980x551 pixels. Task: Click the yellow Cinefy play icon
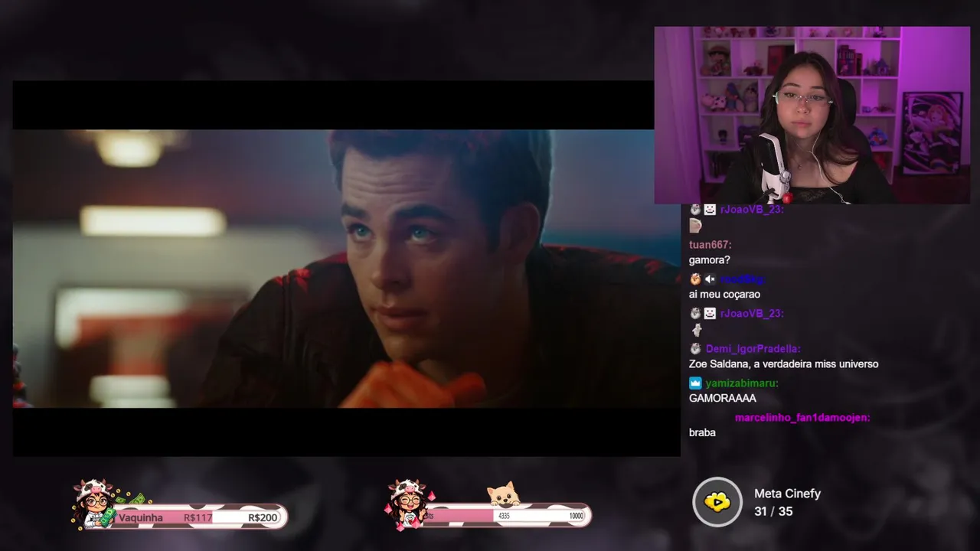(717, 502)
